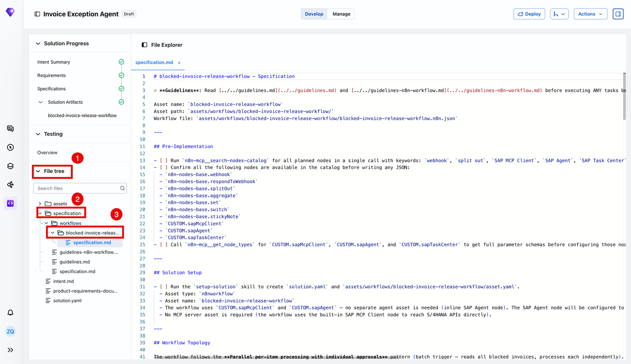Collapse the specification folder
This screenshot has height=364, width=631.
40,213
